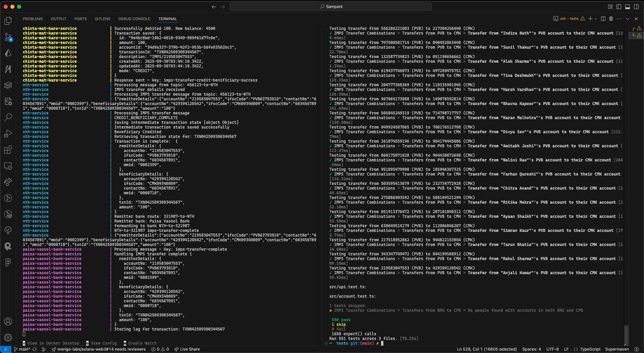Open remote window indicator in status bar
The height and width of the screenshot is (353, 644).
click(x=5, y=349)
